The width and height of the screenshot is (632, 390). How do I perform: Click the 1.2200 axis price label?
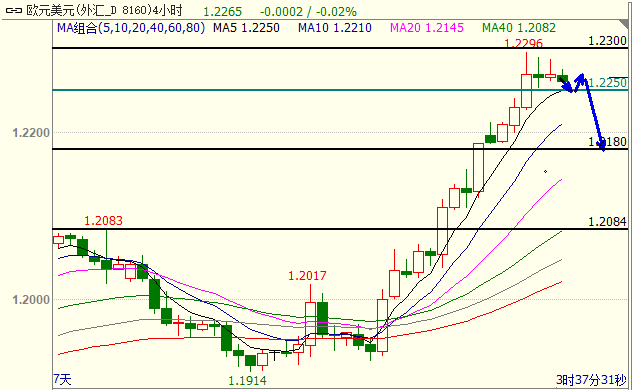31,133
